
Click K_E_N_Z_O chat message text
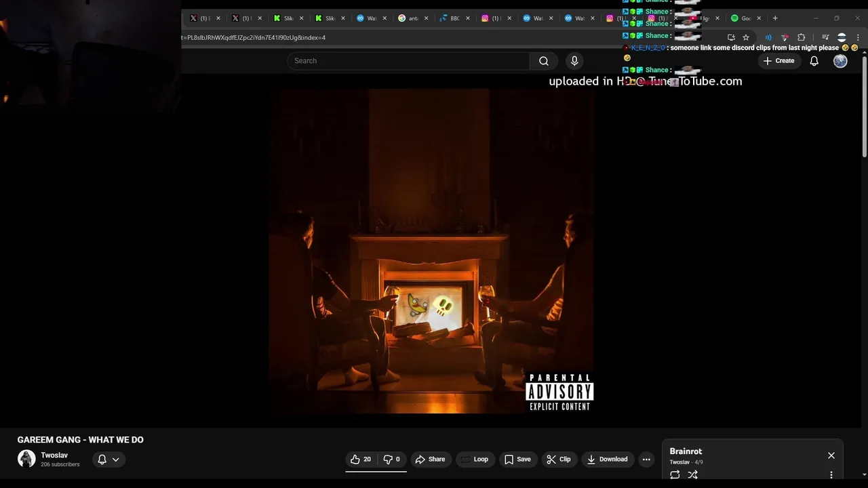[754, 48]
